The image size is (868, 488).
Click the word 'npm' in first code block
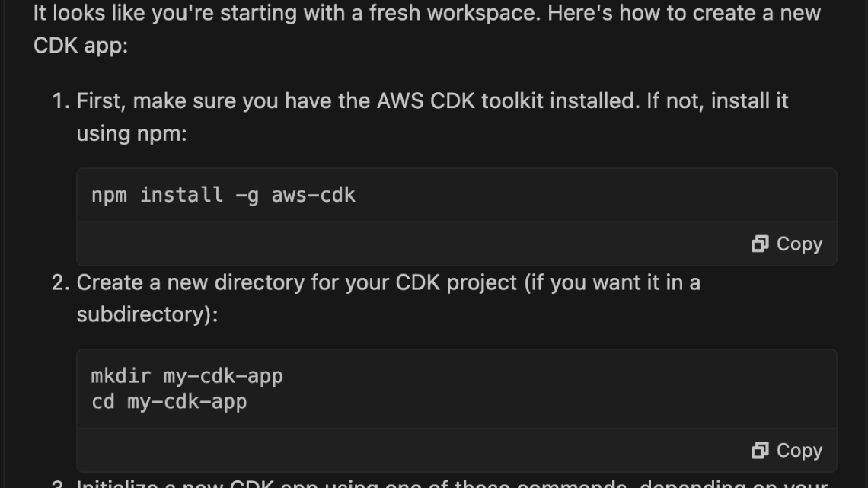[x=109, y=196]
